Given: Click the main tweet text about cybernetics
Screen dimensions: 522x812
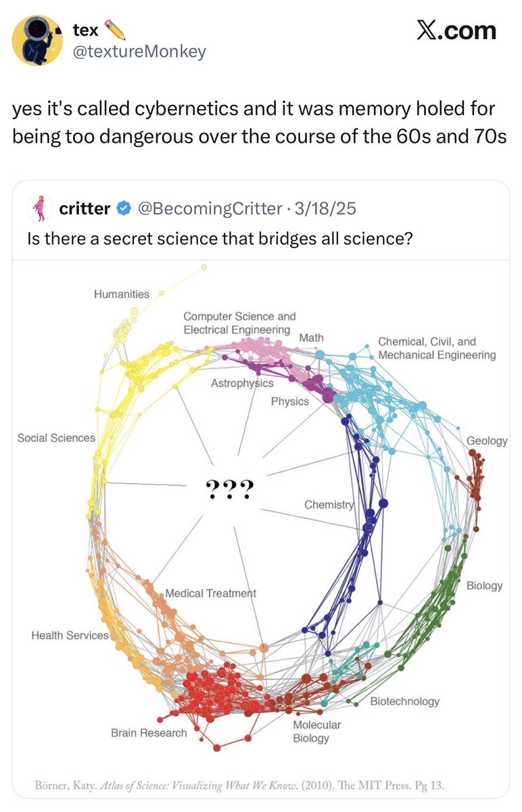Looking at the screenshot, I should tap(259, 122).
